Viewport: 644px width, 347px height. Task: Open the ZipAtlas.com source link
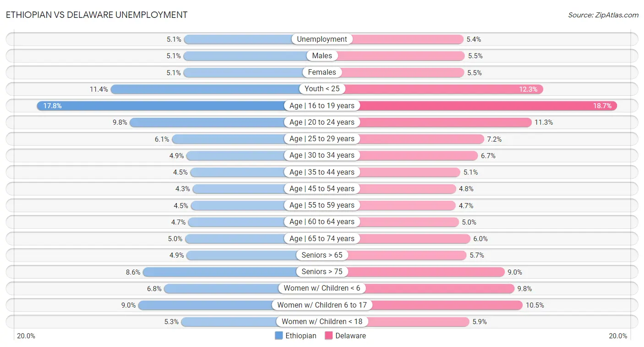tap(603, 15)
